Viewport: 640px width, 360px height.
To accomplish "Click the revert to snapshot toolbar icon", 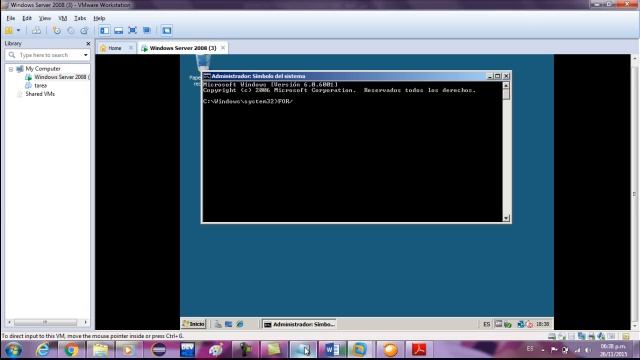I will pyautogui.click(x=71, y=30).
